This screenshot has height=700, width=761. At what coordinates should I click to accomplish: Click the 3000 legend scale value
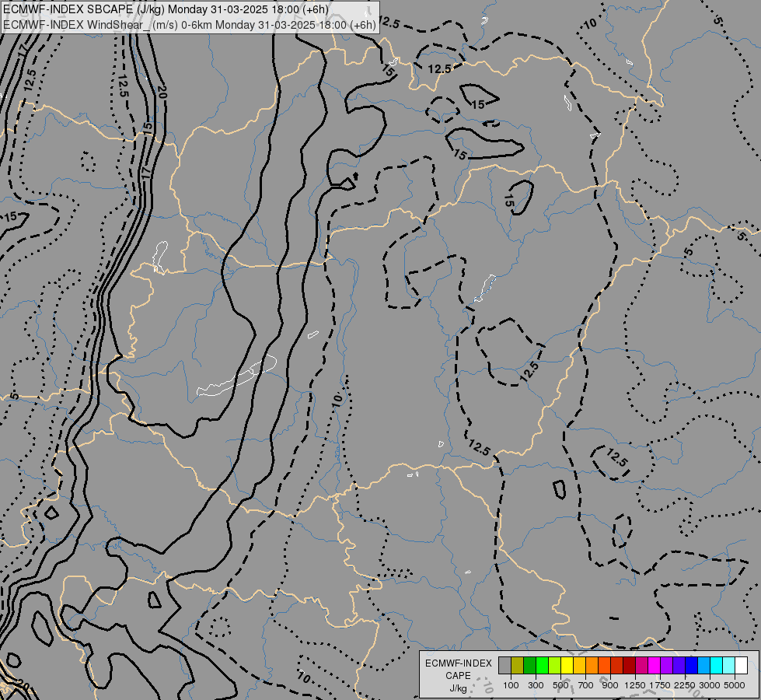[x=710, y=685]
